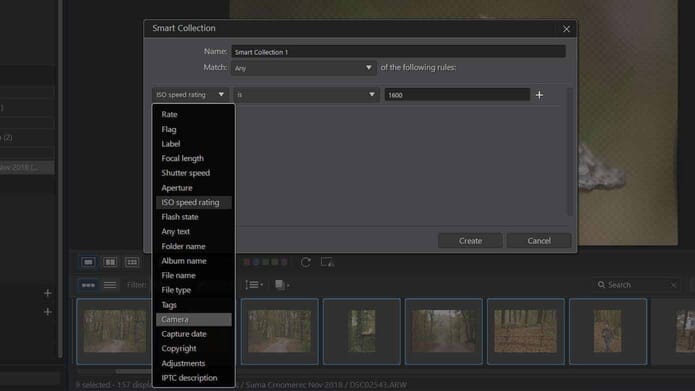Image resolution: width=695 pixels, height=391 pixels.
Task: Select filmstrip thumbnail view mode
Action: click(88, 285)
